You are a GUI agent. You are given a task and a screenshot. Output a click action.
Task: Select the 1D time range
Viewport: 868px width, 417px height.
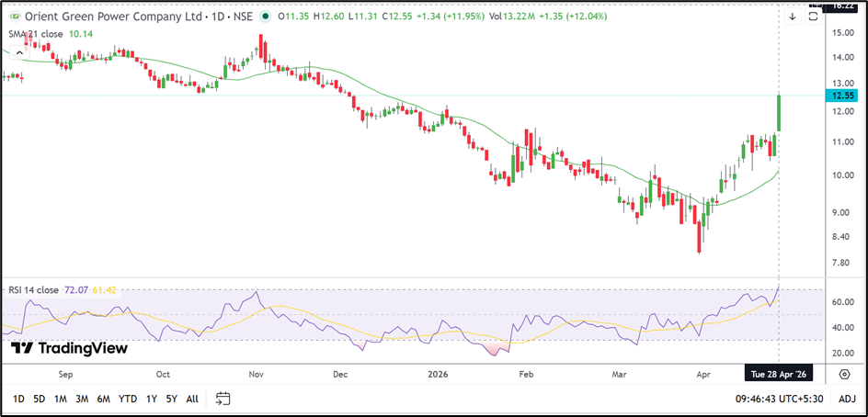pos(17,399)
